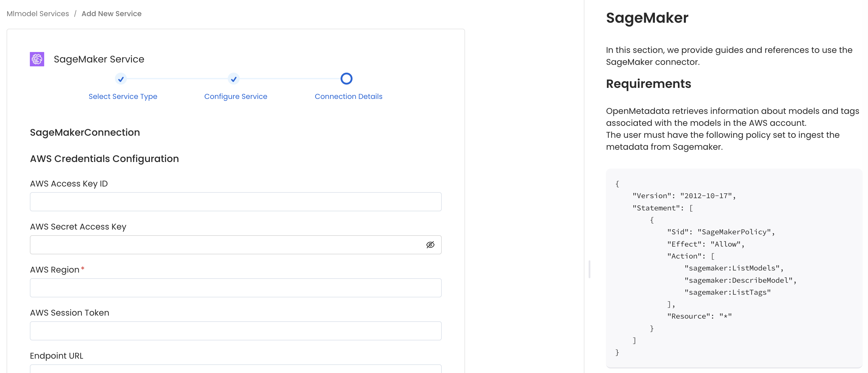Click the Requirements section heading

[x=649, y=84]
